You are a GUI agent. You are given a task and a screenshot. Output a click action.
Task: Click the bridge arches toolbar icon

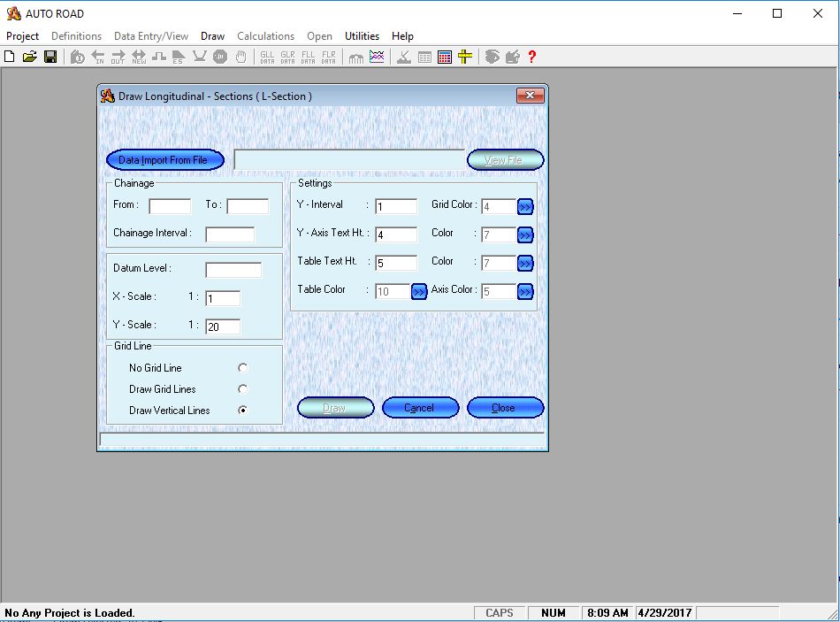[x=355, y=57]
